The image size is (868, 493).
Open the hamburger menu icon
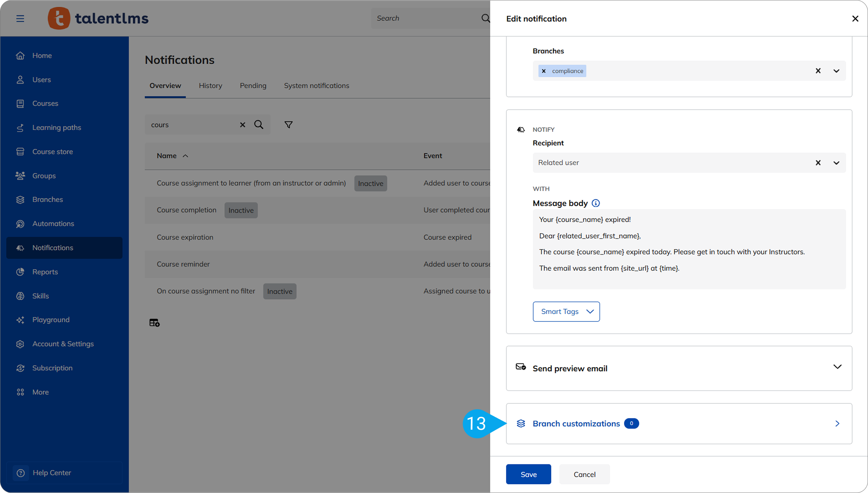[x=20, y=18]
